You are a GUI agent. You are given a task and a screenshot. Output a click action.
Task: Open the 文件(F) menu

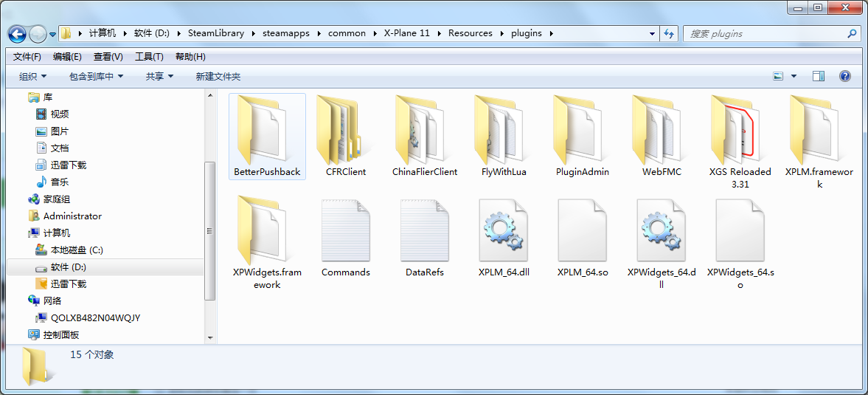tap(27, 57)
